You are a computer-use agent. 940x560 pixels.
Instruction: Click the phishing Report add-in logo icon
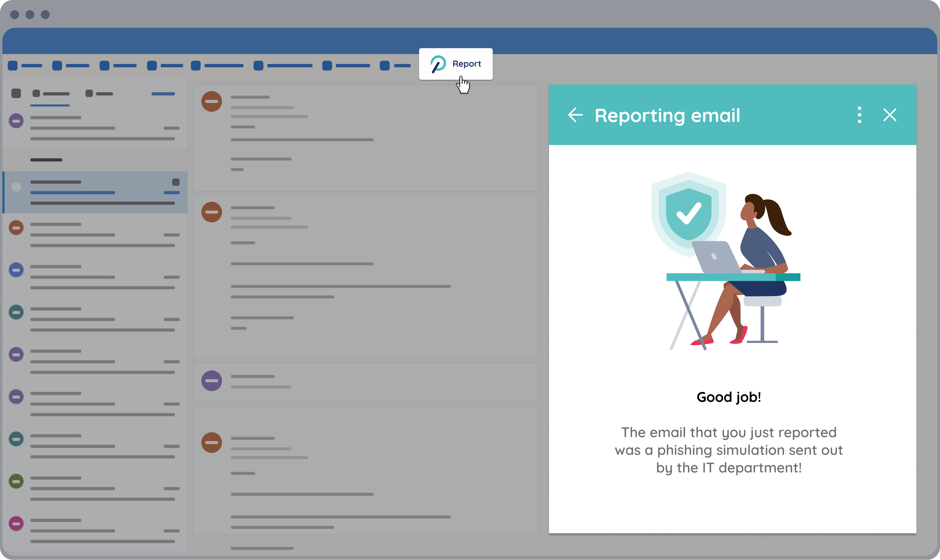(438, 64)
